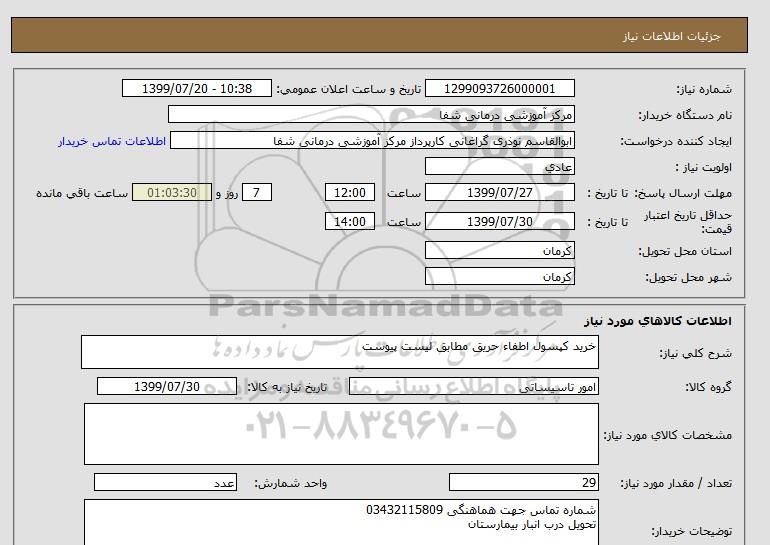The width and height of the screenshot is (770, 545).
Task: Click the goods need date field 1399/07/30
Action: pos(167,386)
